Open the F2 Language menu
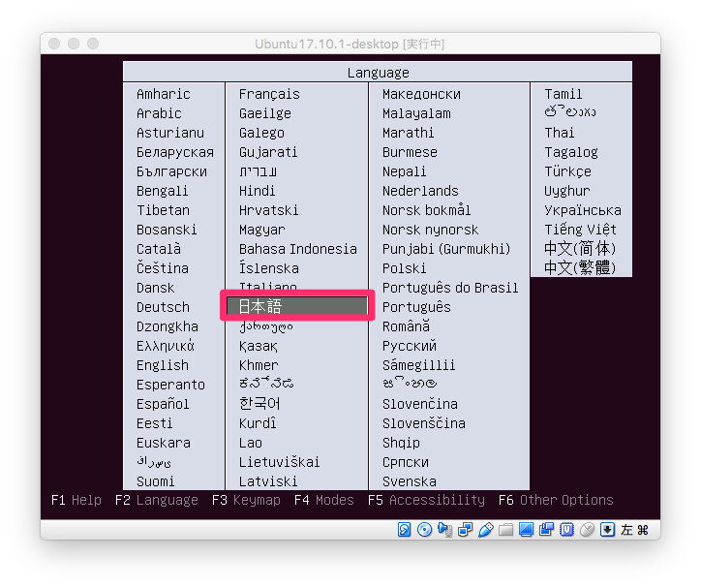 [157, 500]
